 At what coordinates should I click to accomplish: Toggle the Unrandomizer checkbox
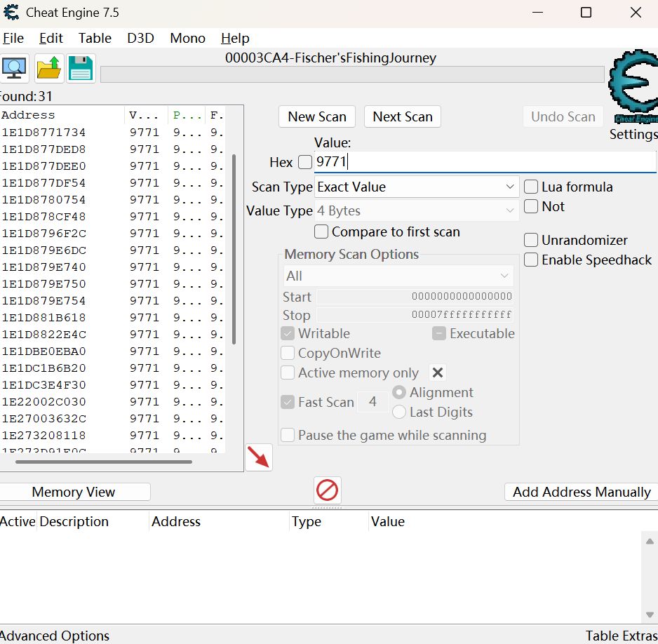click(531, 240)
